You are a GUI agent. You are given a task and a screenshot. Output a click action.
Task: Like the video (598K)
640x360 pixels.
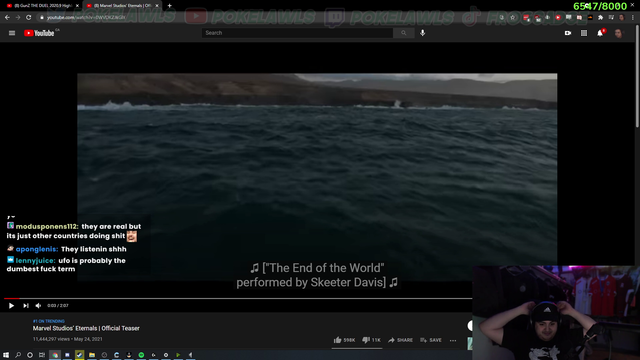[x=344, y=340]
